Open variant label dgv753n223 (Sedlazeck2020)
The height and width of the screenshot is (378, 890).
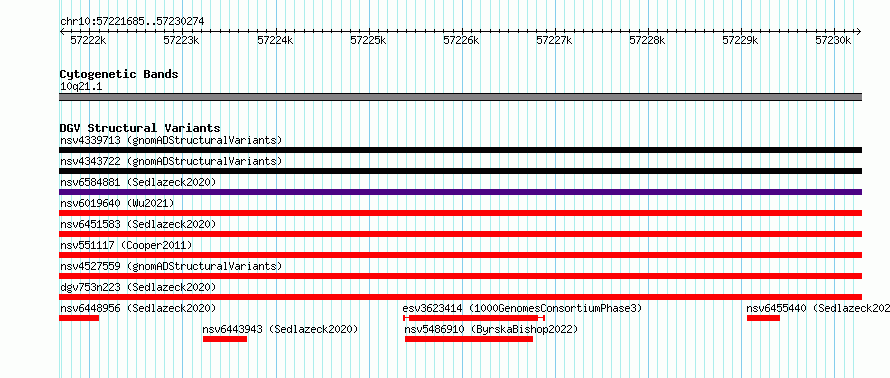pyautogui.click(x=138, y=287)
